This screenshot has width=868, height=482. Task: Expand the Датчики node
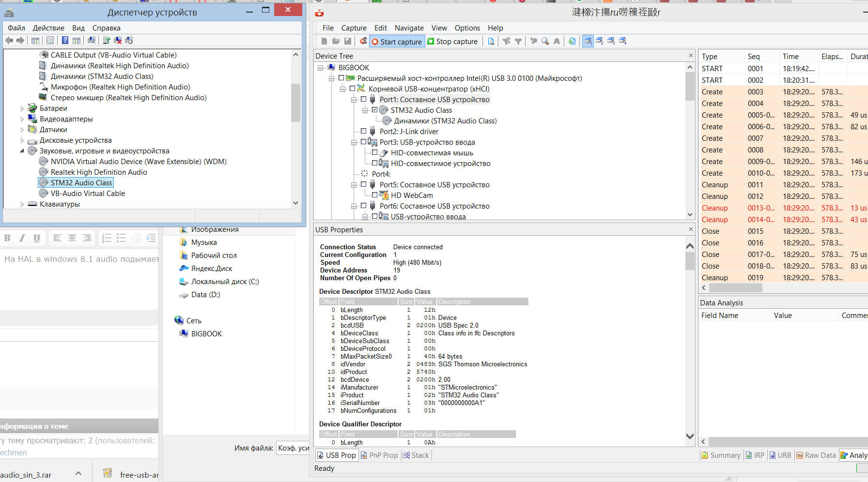[22, 130]
